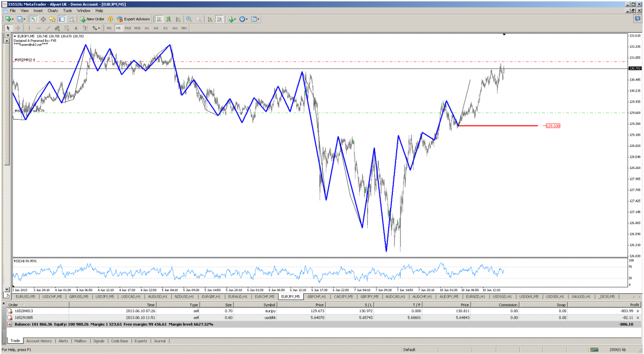644x354 pixels.
Task: Click the zoom in magnifier icon
Action: [189, 19]
